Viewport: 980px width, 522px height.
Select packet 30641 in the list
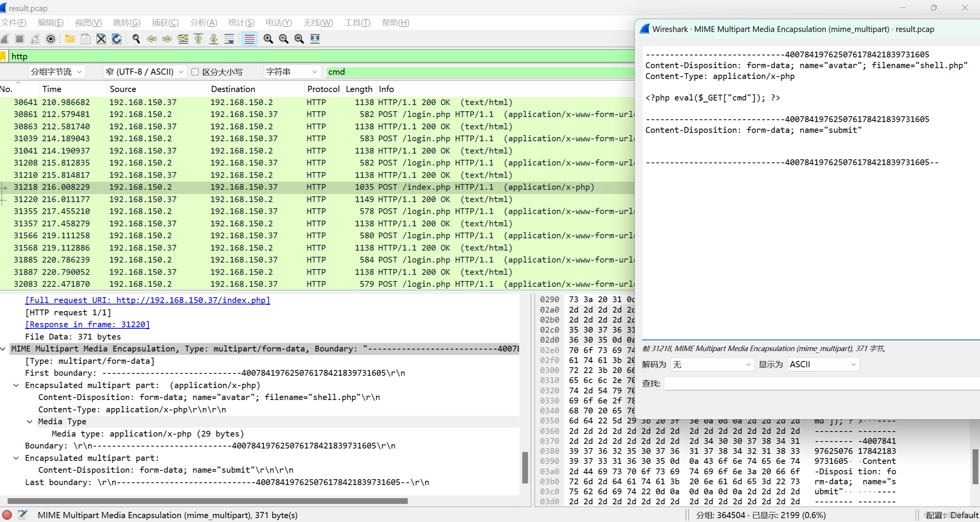[x=317, y=102]
